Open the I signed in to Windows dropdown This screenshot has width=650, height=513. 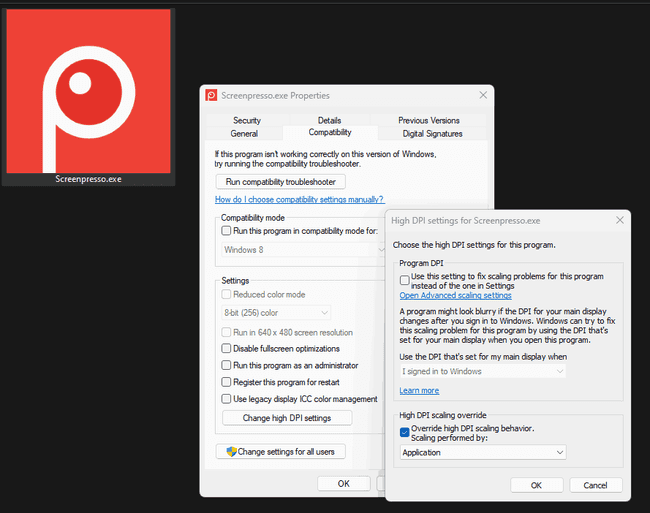click(482, 371)
